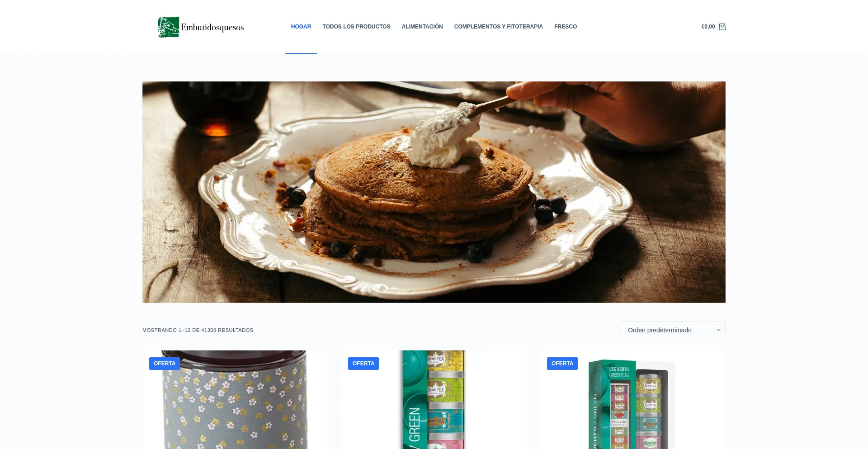
Task: Click the Mostrando 1–12 de 41308 resultados text
Action: click(x=198, y=330)
